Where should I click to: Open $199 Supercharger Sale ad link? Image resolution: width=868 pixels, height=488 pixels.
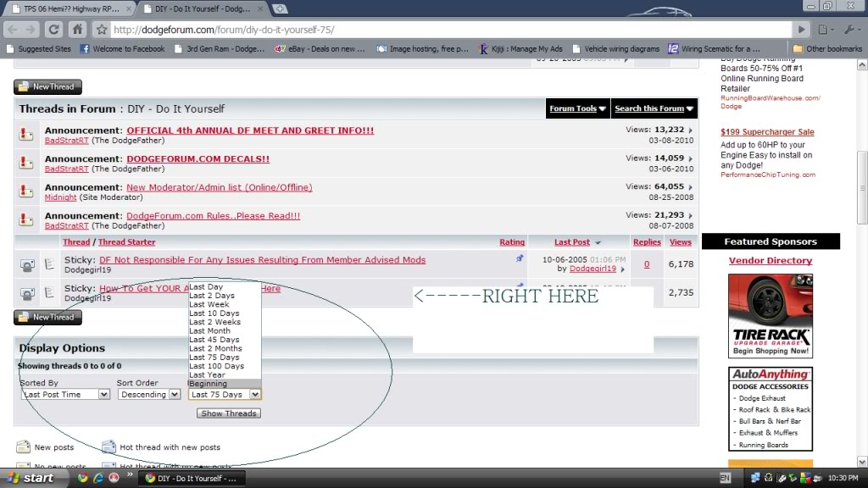(767, 131)
